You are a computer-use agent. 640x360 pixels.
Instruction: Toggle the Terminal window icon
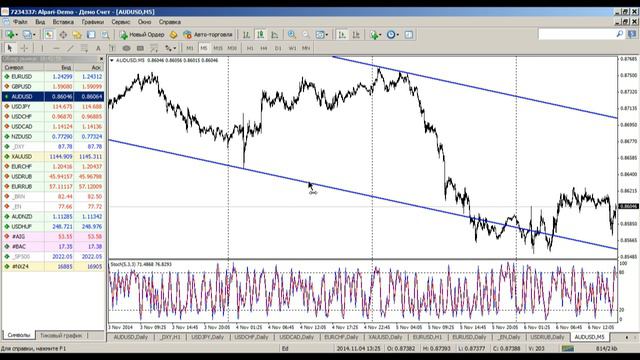[x=91, y=35]
